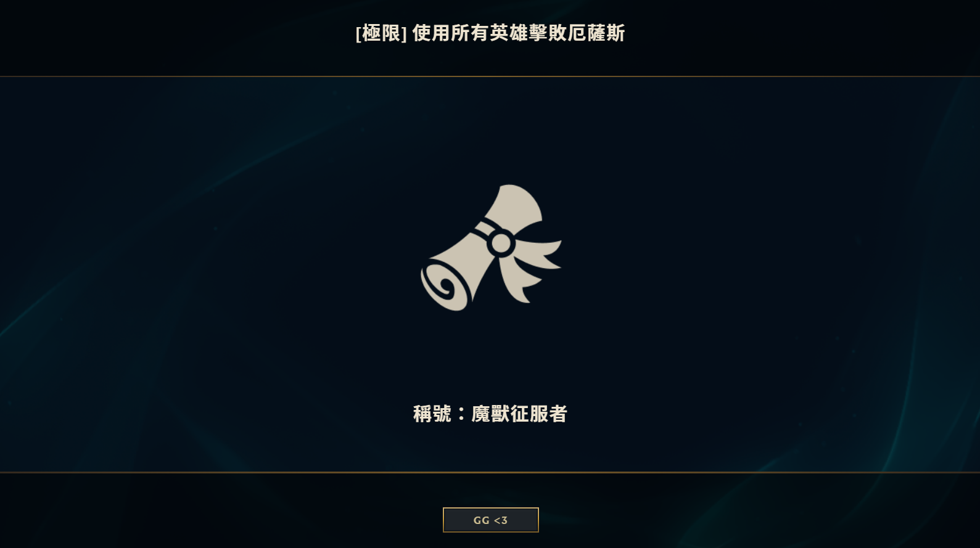Click the 稱號 label before the colon

click(432, 414)
